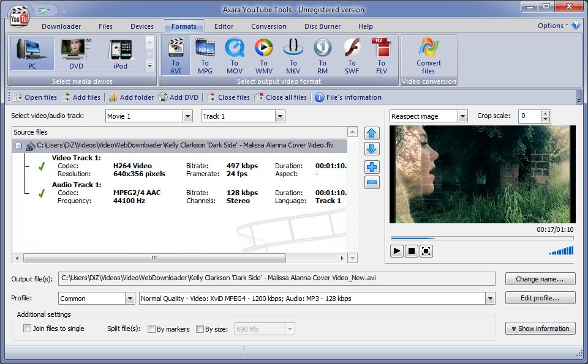Collapse the source file tree entry

pos(19,146)
